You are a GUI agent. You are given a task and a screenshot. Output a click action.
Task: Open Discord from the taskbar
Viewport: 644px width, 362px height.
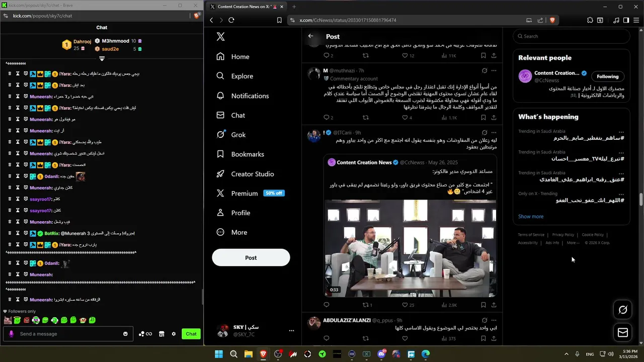pos(381,354)
